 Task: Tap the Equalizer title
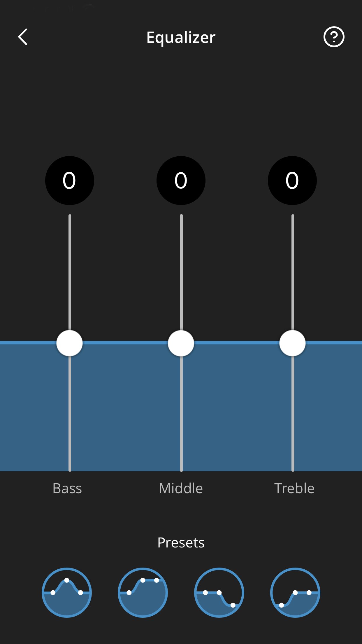(181, 38)
